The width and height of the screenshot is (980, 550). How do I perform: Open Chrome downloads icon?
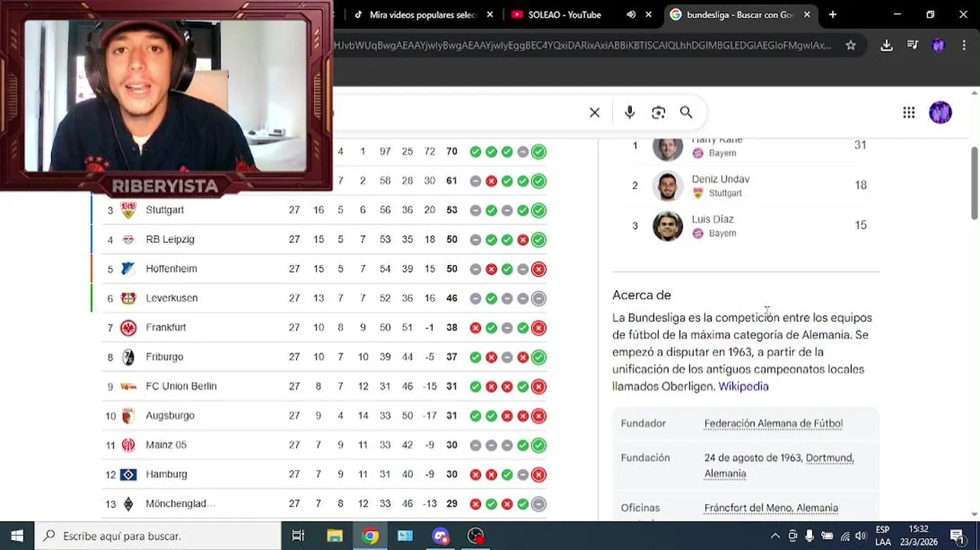(x=886, y=45)
